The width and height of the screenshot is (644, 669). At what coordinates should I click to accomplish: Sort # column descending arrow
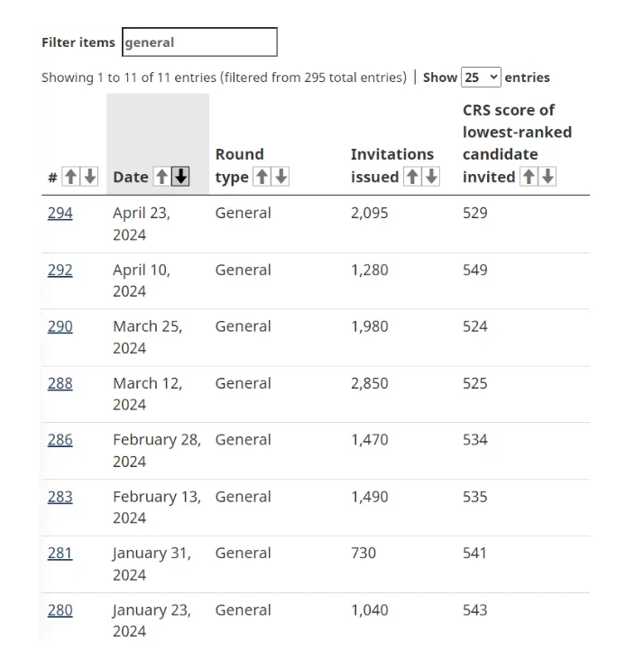(x=89, y=177)
